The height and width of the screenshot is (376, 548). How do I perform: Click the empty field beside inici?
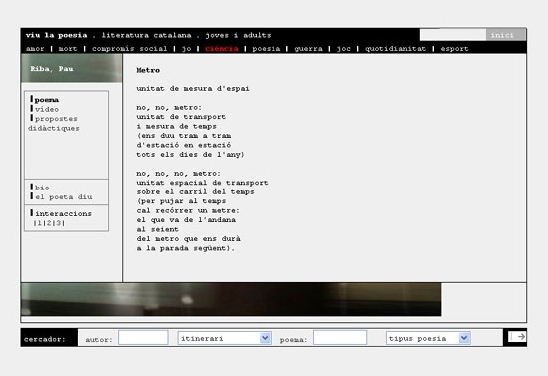[x=453, y=35]
